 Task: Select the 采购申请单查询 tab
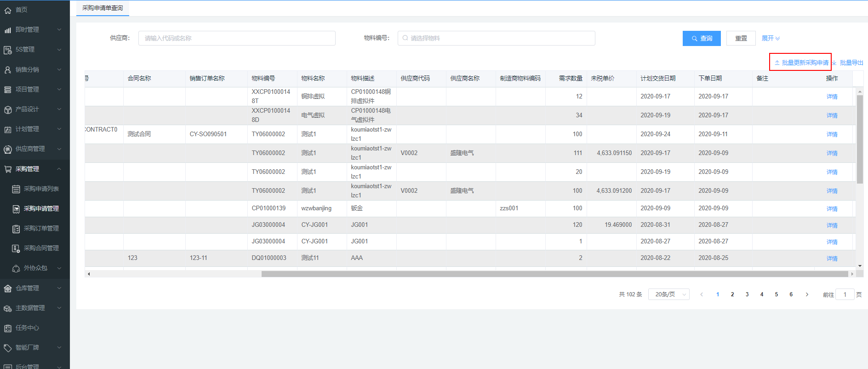point(103,8)
